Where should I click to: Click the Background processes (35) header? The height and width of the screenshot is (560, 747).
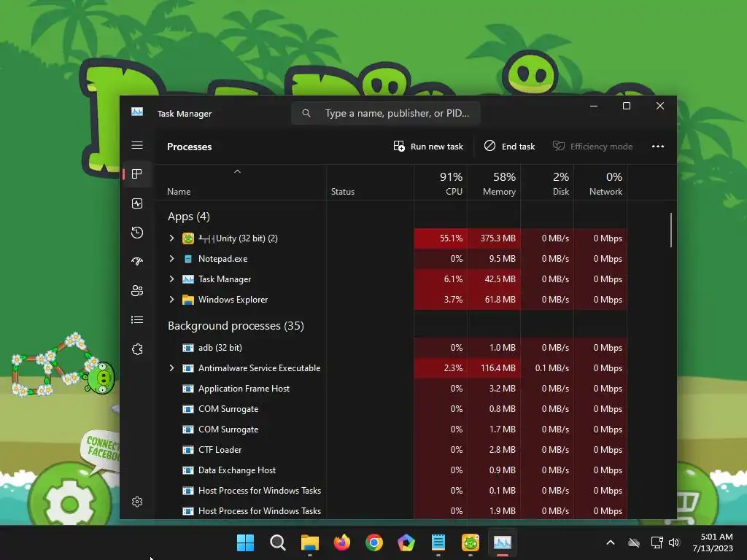(x=236, y=326)
